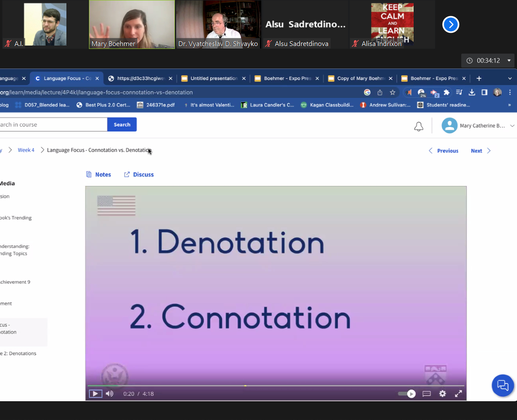Screen dimensions: 517x420
Task: Mute the video volume speaker icon
Action: [110, 394]
